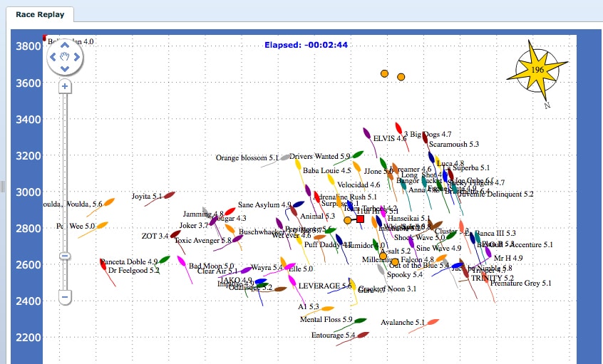
Task: Click the hand icon in pan control
Action: click(65, 56)
